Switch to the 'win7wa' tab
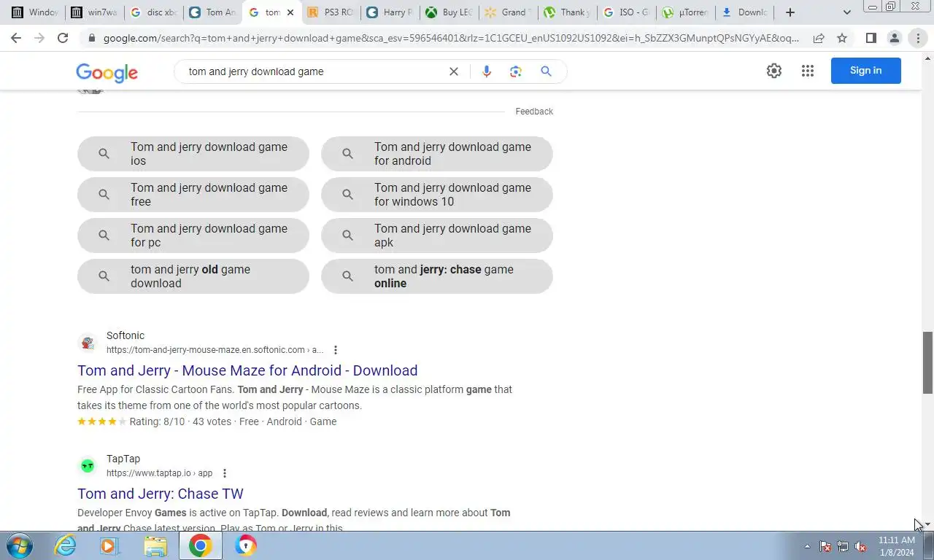Screen dimensions: 934x560 [93, 12]
